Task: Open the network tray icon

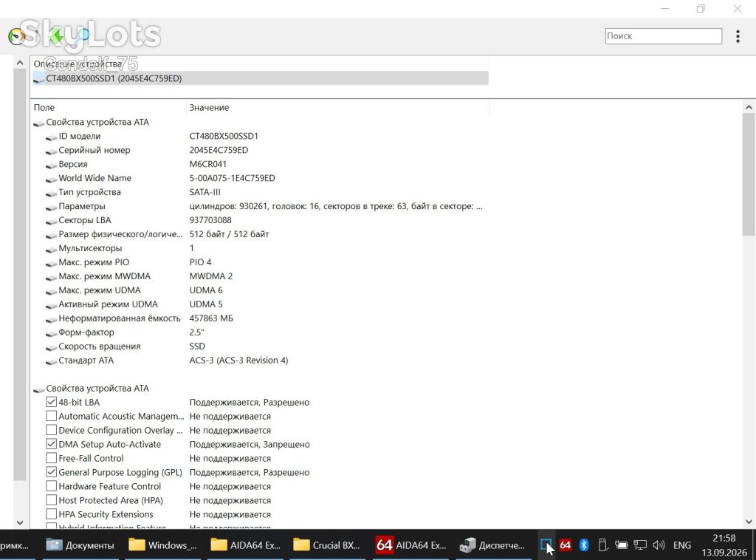Action: (x=640, y=545)
